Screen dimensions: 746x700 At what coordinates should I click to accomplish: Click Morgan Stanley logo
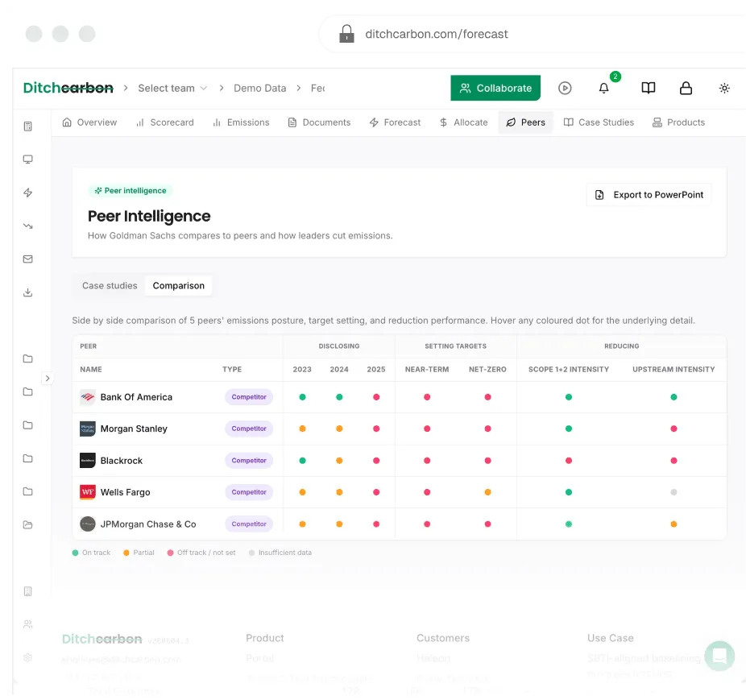[x=88, y=429]
